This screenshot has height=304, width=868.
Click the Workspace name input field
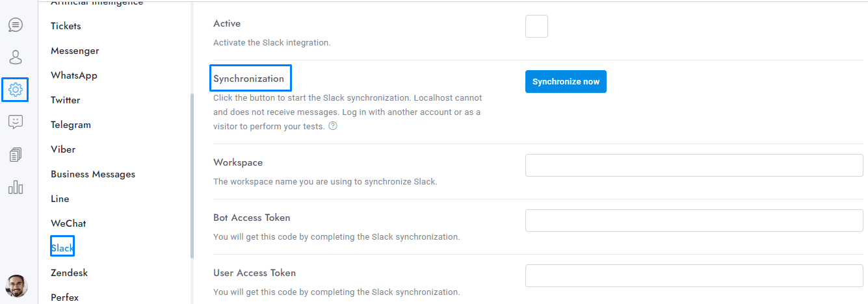(694, 166)
